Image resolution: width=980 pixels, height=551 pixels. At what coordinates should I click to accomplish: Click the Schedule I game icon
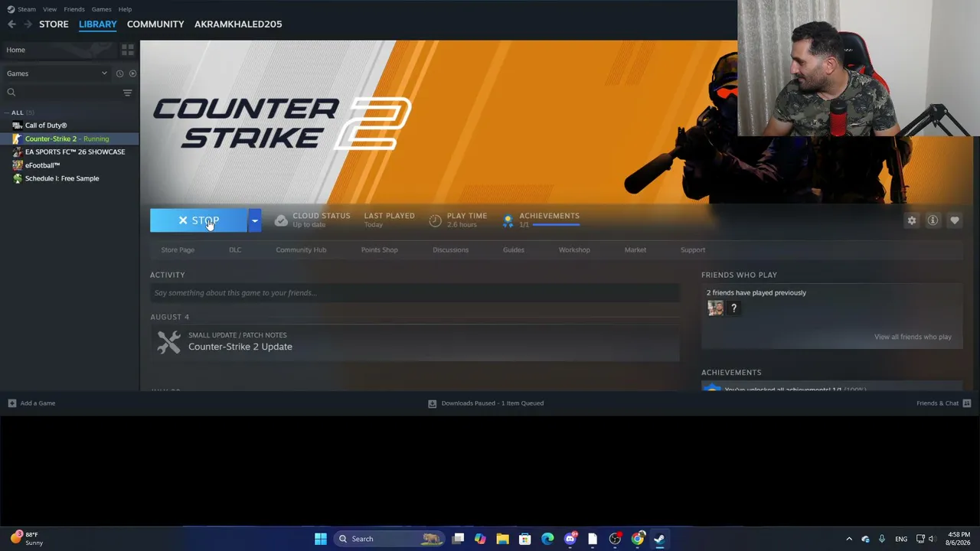click(18, 178)
